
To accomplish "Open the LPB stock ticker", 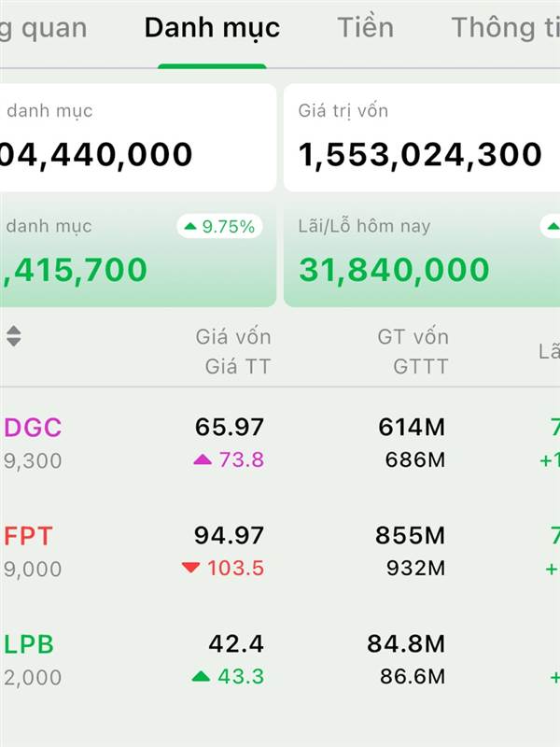I will (30, 644).
